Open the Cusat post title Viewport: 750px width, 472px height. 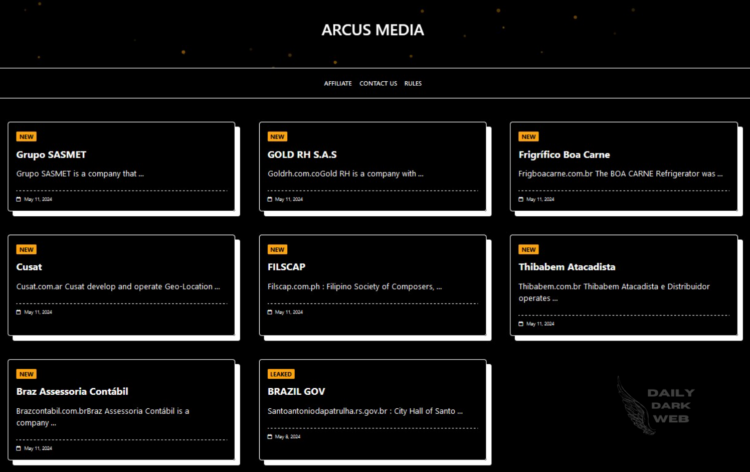tap(29, 267)
